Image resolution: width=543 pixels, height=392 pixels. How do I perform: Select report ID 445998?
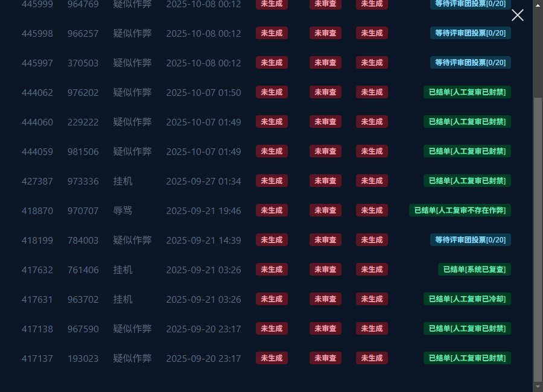37,34
